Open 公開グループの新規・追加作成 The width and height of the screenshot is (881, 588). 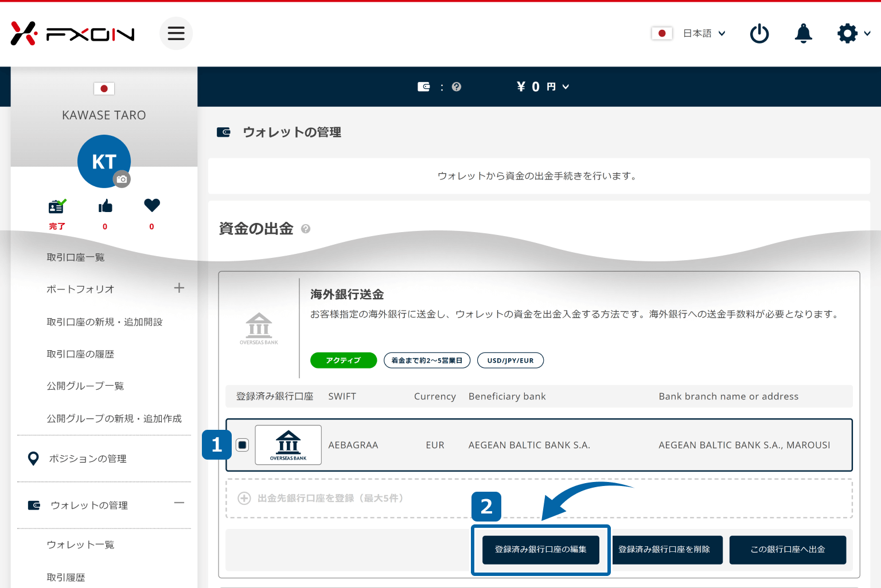click(114, 418)
